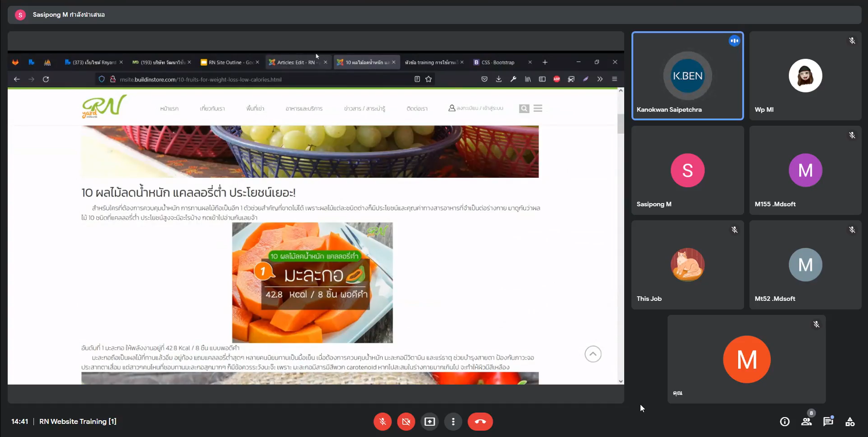Open meeting details info icon

point(784,422)
